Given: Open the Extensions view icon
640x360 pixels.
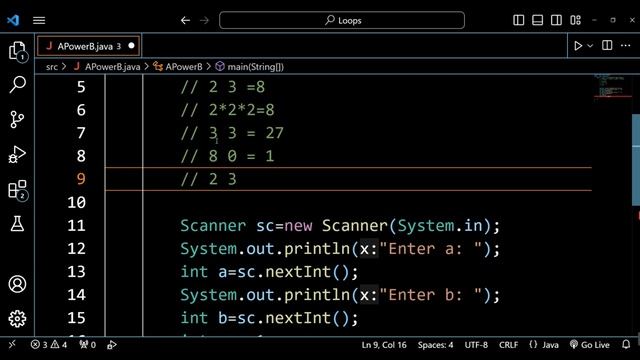Looking at the screenshot, I should [18, 190].
